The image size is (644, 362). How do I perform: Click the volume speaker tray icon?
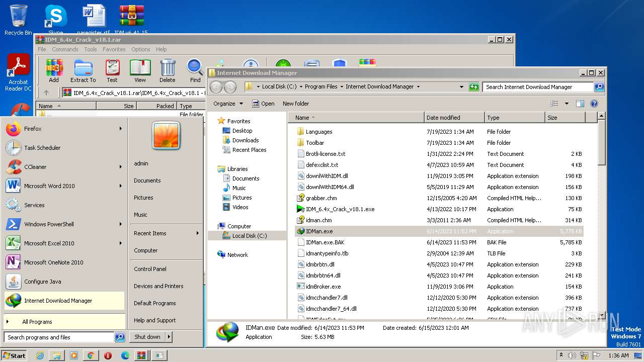572,355
